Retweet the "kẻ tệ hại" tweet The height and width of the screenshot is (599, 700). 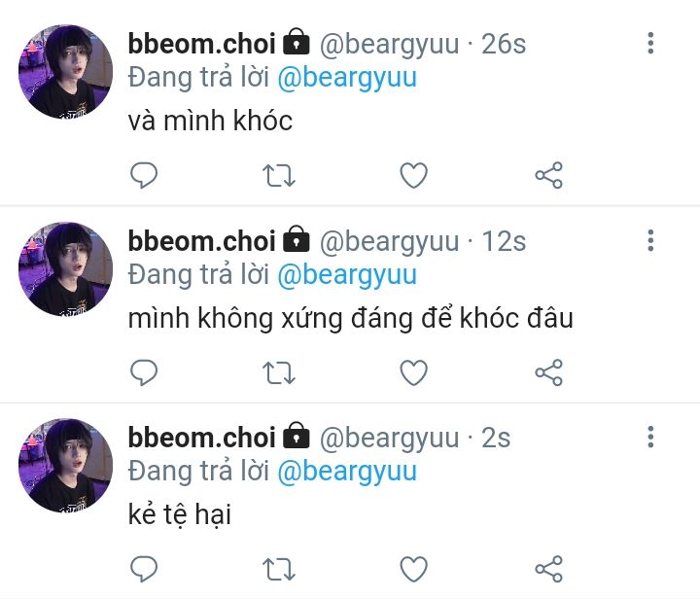(279, 568)
